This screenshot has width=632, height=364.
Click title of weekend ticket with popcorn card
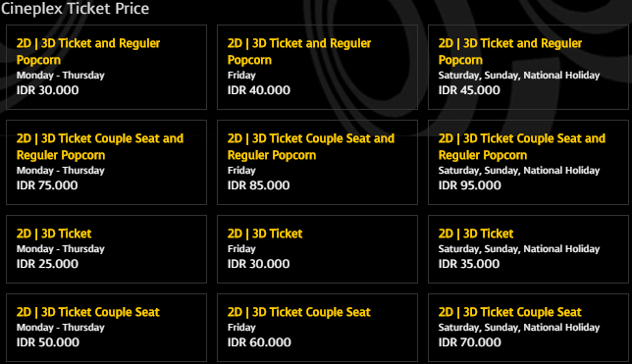click(x=510, y=52)
